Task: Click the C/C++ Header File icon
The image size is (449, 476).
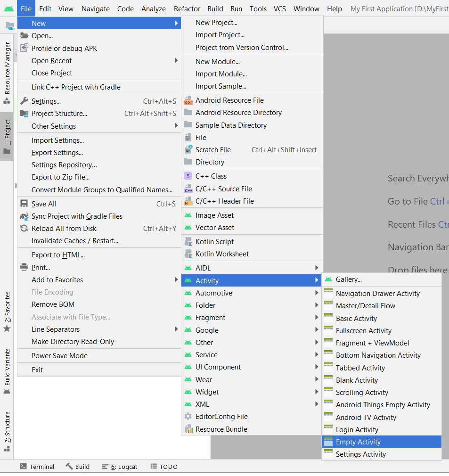Action: [188, 201]
